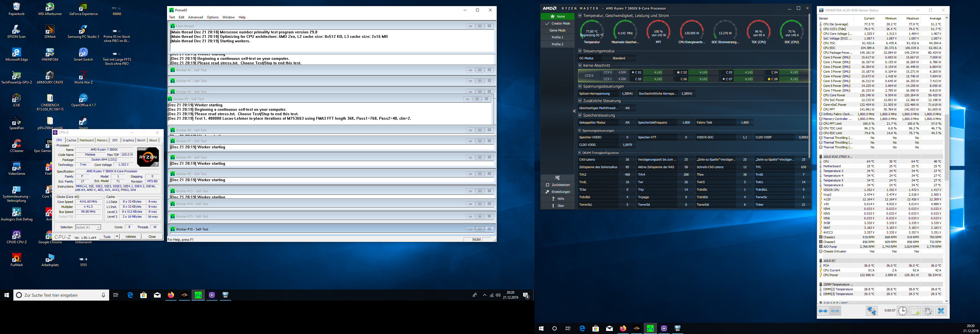Launch 3DMark from the desktop
Image resolution: width=980 pixels, height=334 pixels.
[50, 32]
